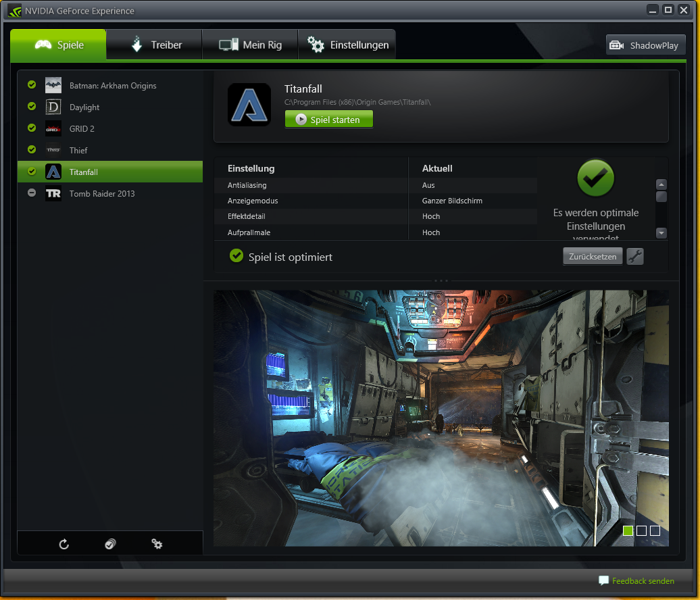Click Feedback senden link
The height and width of the screenshot is (600, 700).
point(643,581)
